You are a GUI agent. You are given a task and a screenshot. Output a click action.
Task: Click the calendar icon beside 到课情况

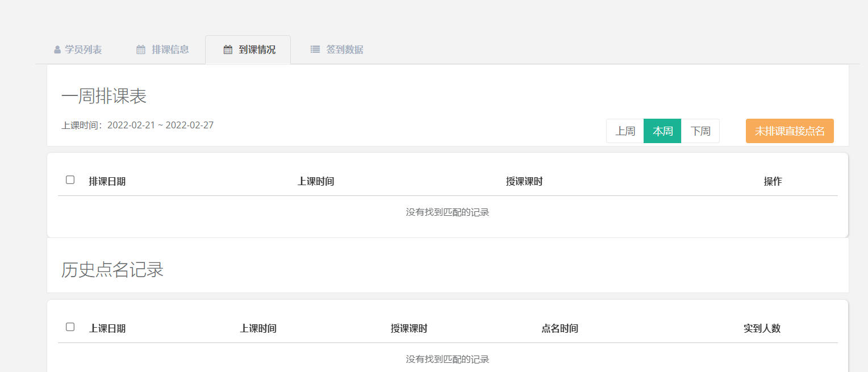228,50
